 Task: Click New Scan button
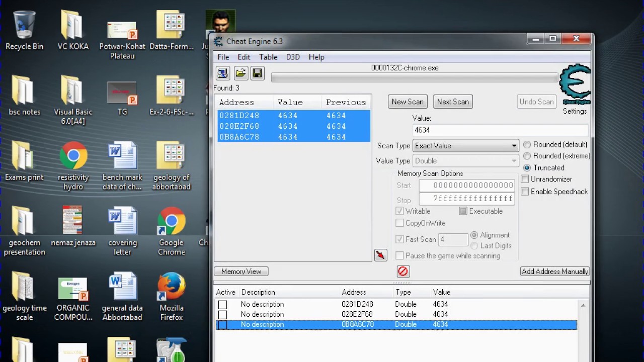coord(408,102)
